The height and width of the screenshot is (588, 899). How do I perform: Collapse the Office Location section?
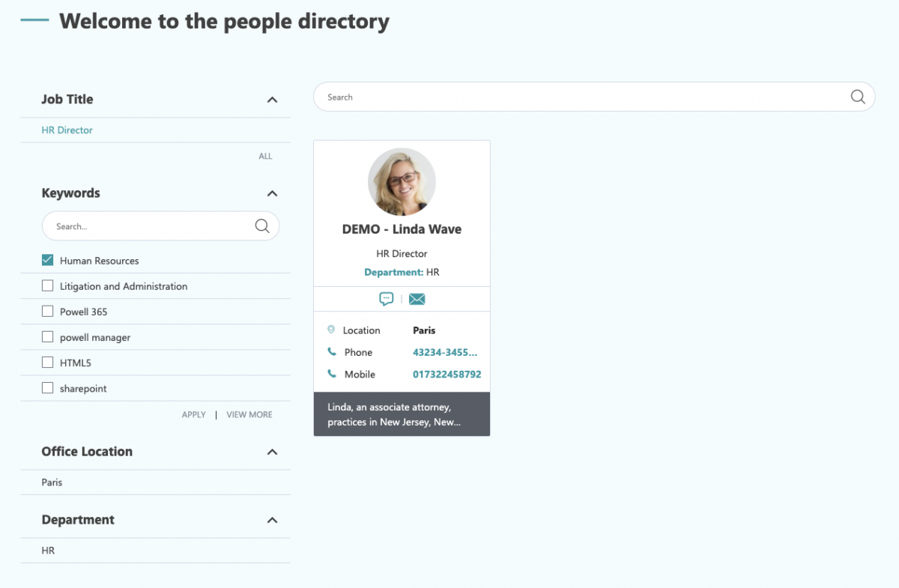pyautogui.click(x=272, y=452)
